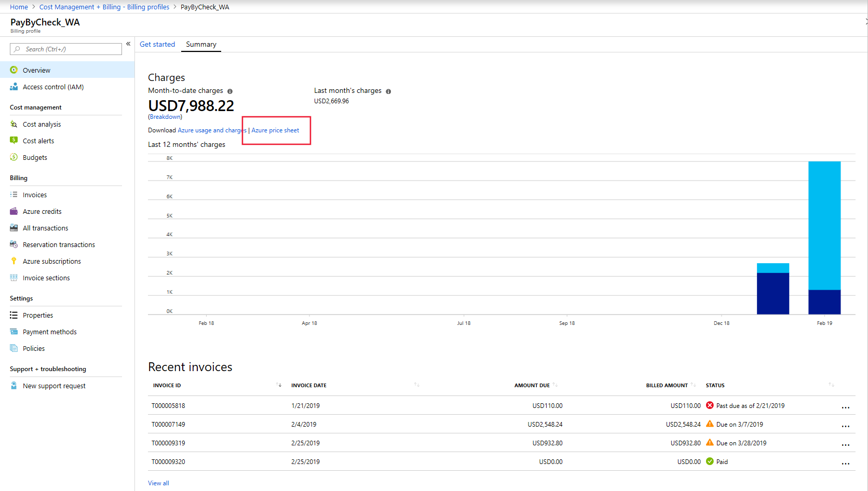Click the January light blue bar segment
This screenshot has width=868, height=491.
(773, 268)
